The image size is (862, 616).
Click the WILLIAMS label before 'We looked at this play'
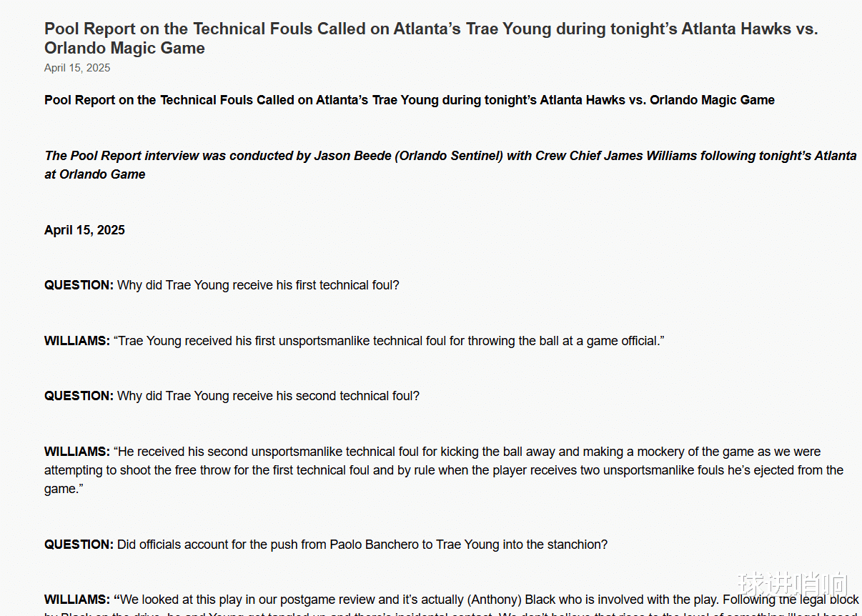[77, 600]
